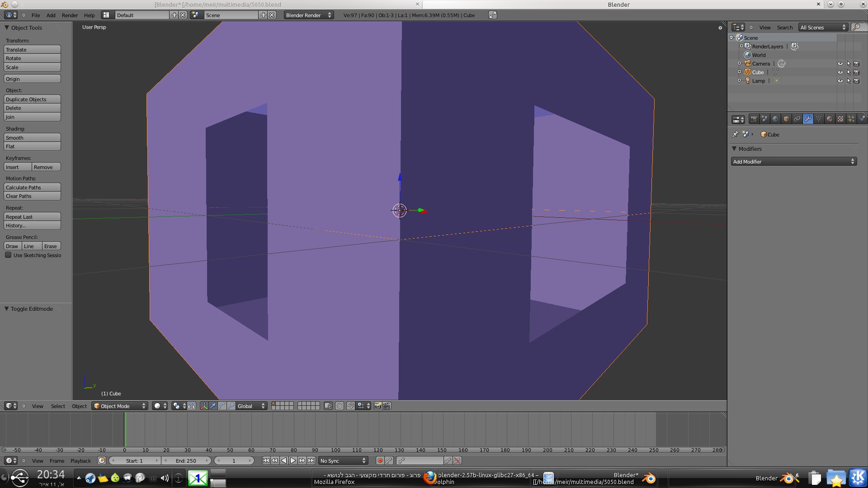This screenshot has height=488, width=868.
Task: Click the Duplicate Objects button
Action: pos(32,99)
